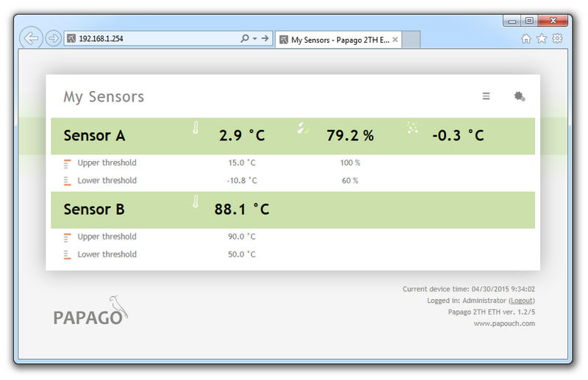588x380 pixels.
Task: Click Sensor B lower threshold icon
Action: point(68,254)
